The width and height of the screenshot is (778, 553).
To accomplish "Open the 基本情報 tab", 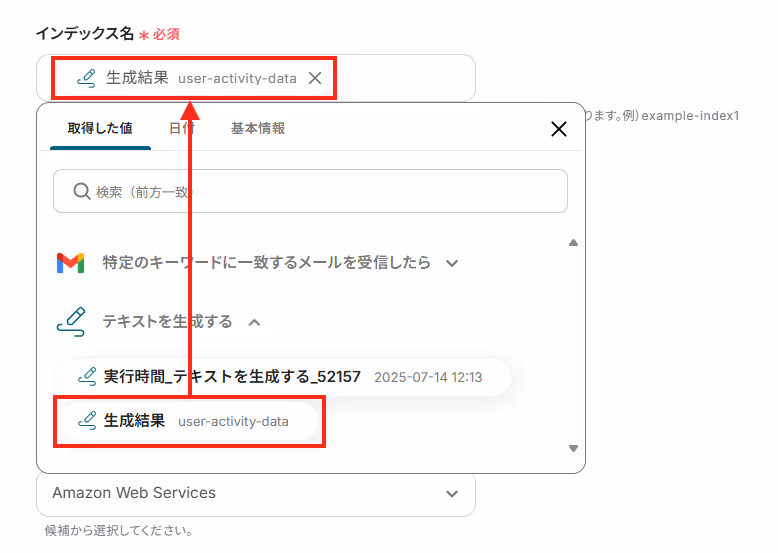I will [258, 128].
